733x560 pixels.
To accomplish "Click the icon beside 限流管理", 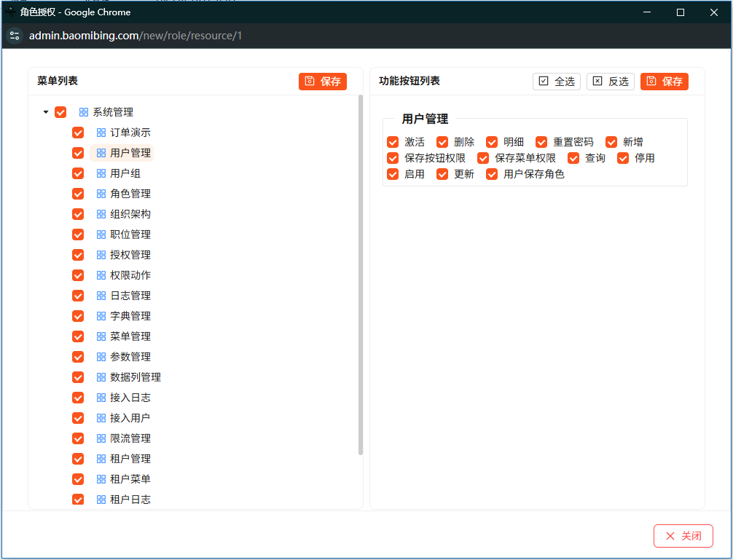I will pos(101,438).
